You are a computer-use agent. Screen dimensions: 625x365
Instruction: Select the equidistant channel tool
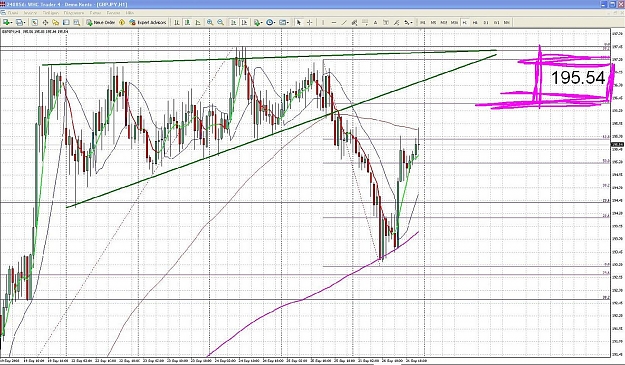point(354,22)
